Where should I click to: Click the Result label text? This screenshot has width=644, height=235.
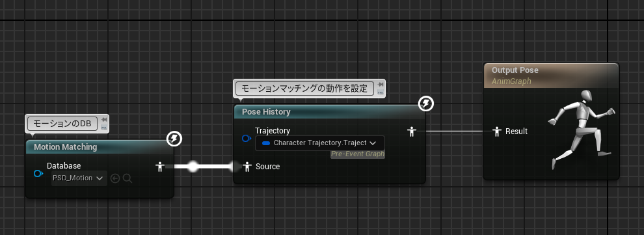517,131
